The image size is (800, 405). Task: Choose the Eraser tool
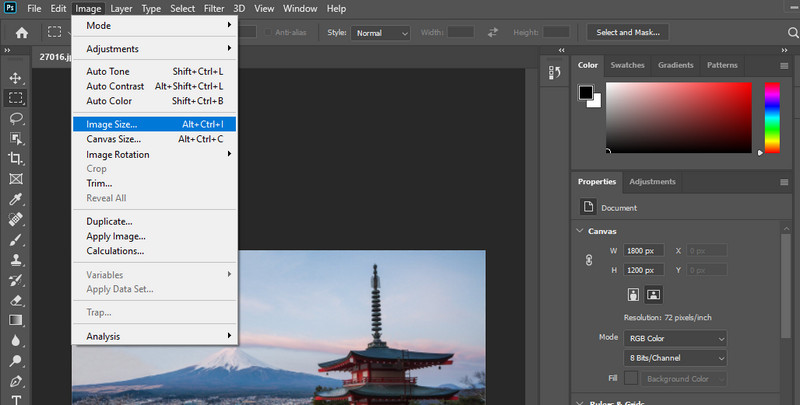(x=16, y=300)
